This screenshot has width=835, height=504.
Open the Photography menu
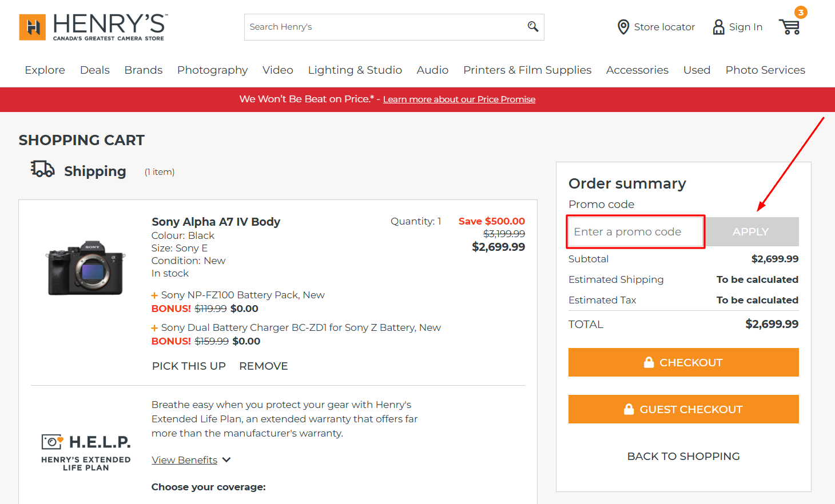click(x=212, y=70)
